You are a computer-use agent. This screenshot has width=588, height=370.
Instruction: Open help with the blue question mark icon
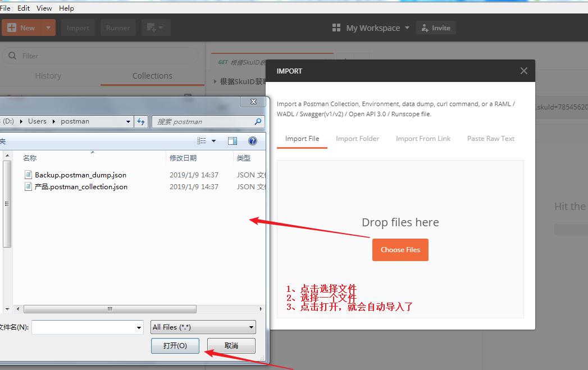(x=253, y=141)
